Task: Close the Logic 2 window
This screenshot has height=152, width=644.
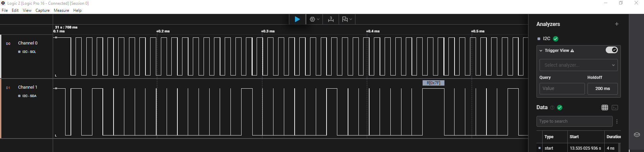Action: tap(636, 3)
